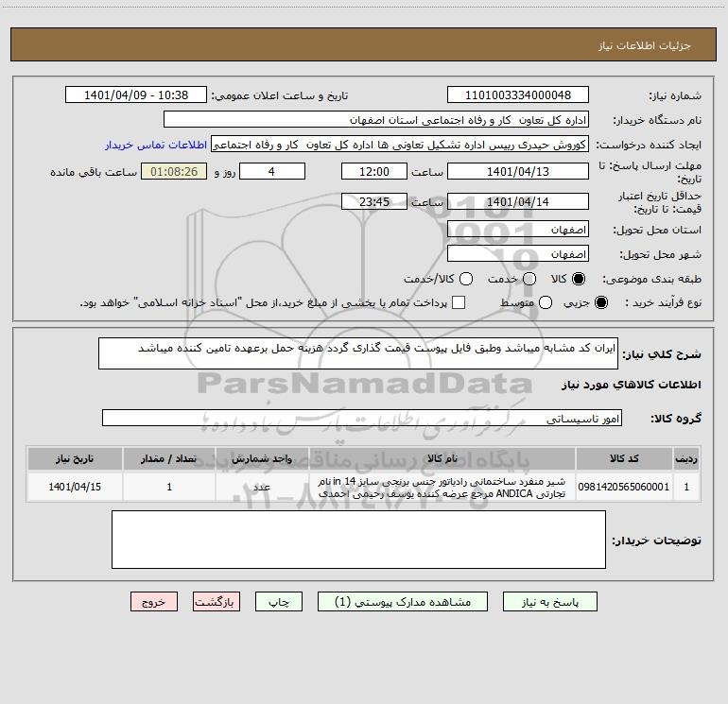This screenshot has width=728, height=704.
Task: Select the کالا/خدمت radio button
Action: pos(466,279)
